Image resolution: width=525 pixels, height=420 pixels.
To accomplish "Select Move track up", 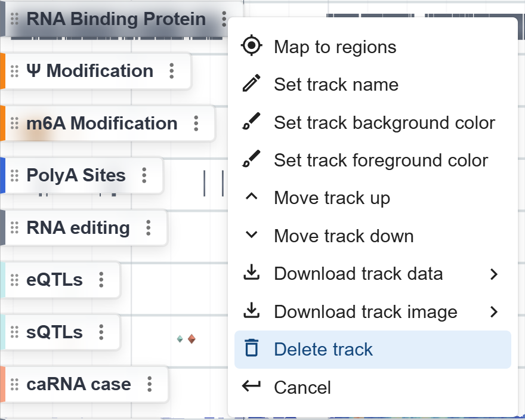I will click(332, 198).
